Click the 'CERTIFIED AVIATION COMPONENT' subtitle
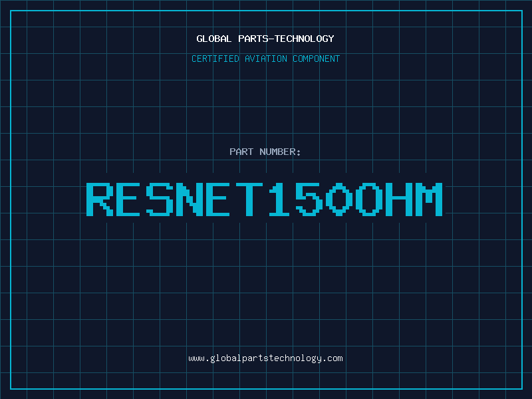 tap(265, 59)
